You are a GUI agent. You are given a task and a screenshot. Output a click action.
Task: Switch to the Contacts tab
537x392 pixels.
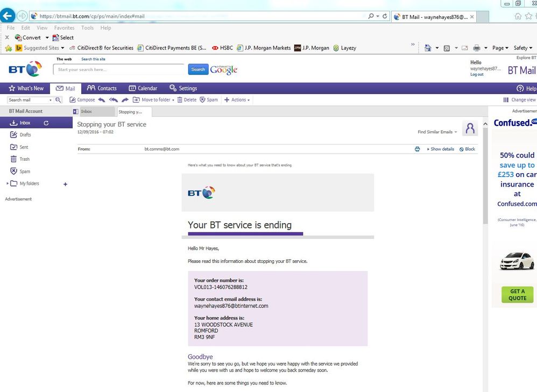point(102,88)
